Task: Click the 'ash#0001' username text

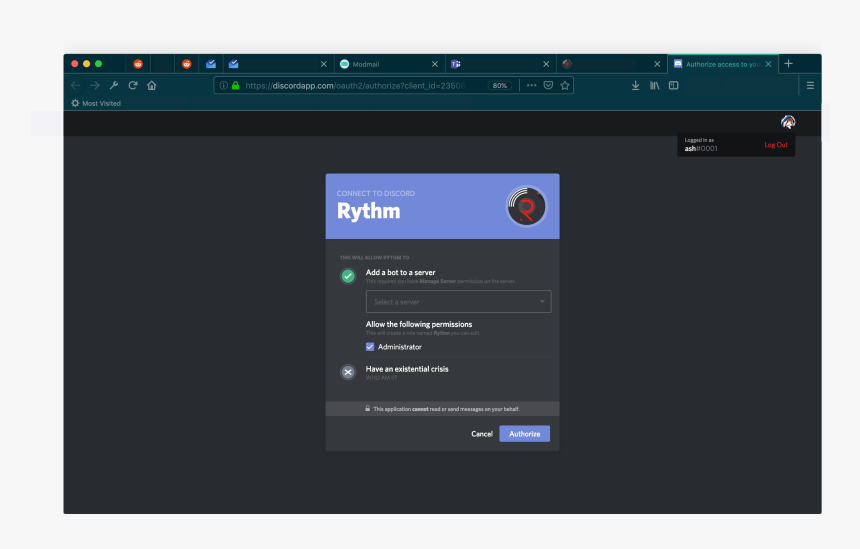Action: (x=701, y=149)
